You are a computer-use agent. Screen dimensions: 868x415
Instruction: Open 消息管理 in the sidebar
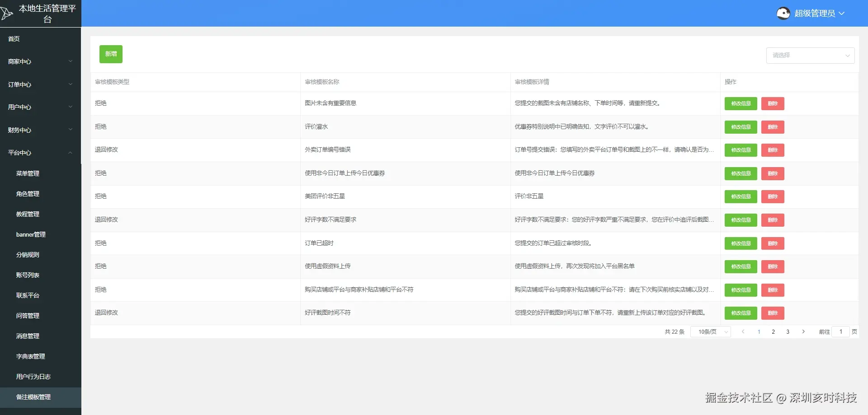[x=41, y=336]
